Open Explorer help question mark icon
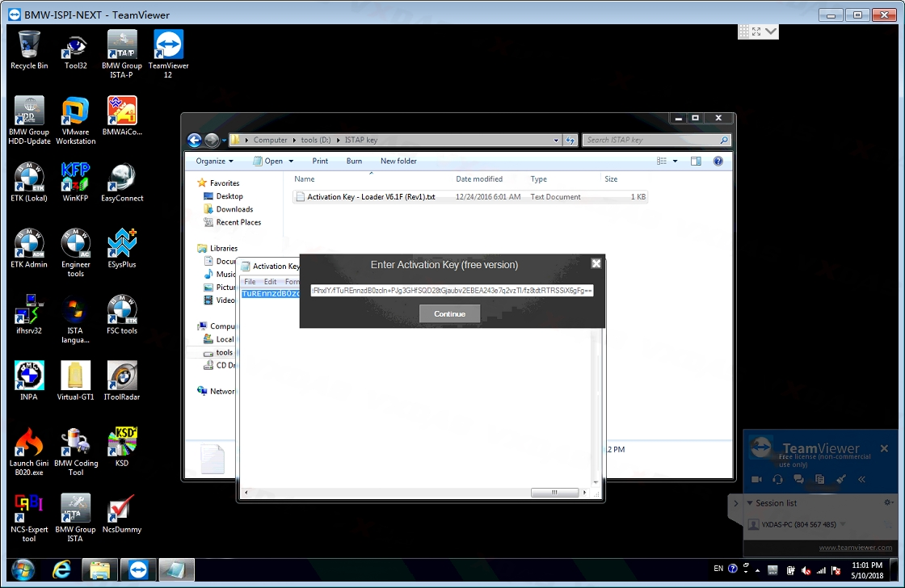This screenshot has height=588, width=905. (x=718, y=161)
